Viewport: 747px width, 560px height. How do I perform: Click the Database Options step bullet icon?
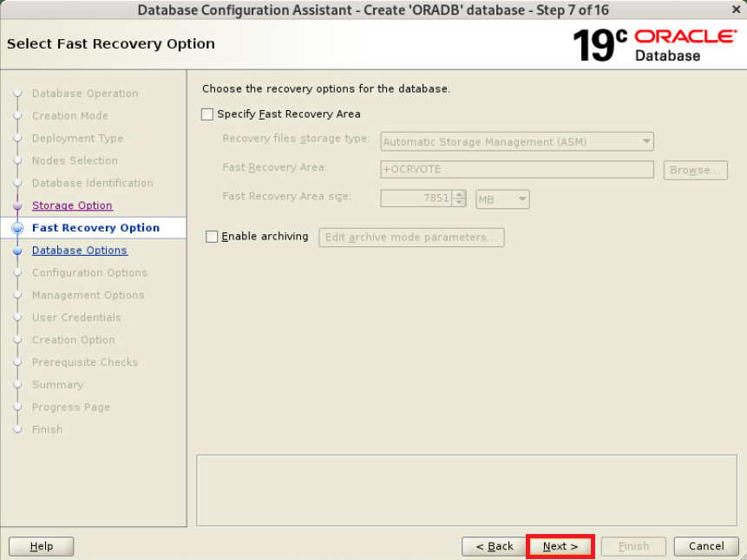tap(17, 251)
